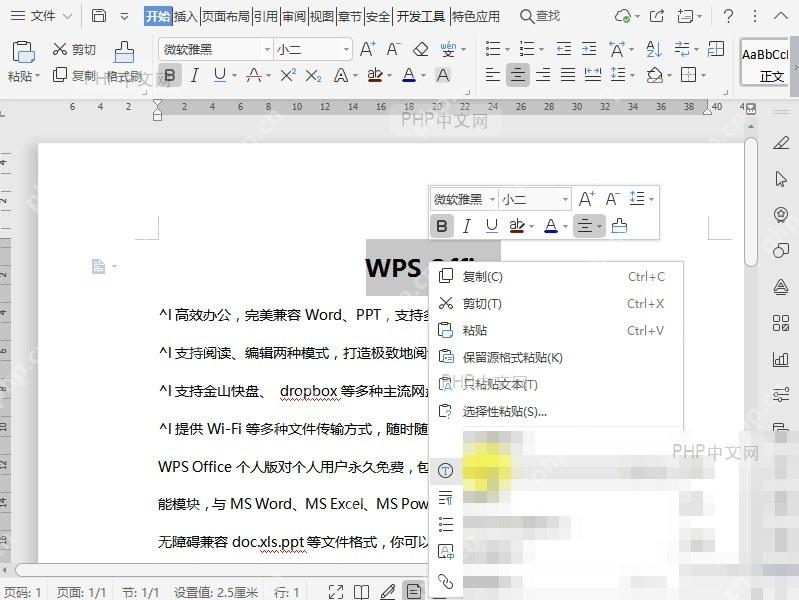Click the vertical scrollbar thumb

(x=751, y=201)
